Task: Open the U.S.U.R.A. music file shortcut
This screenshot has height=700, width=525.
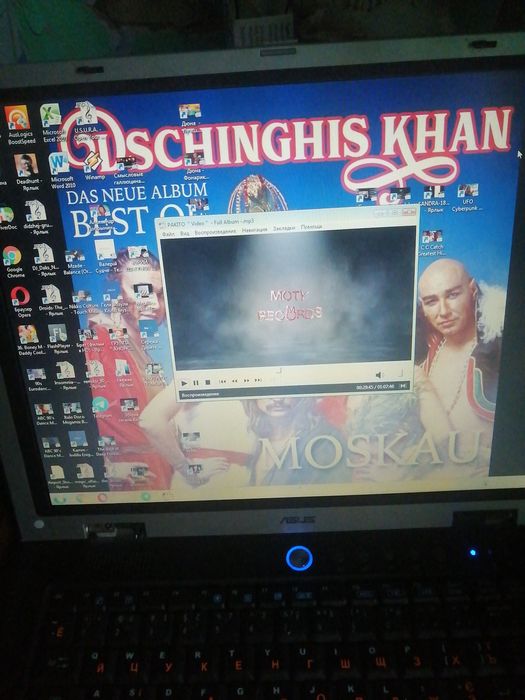Action: point(87,121)
